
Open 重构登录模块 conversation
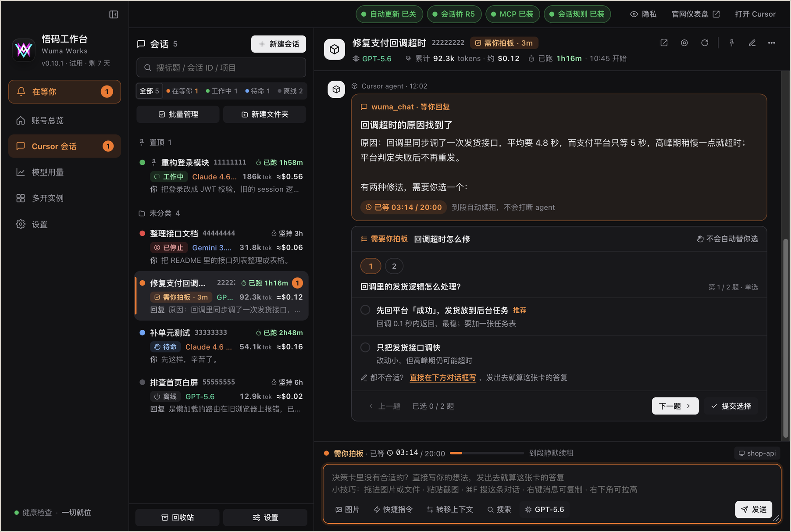221,176
